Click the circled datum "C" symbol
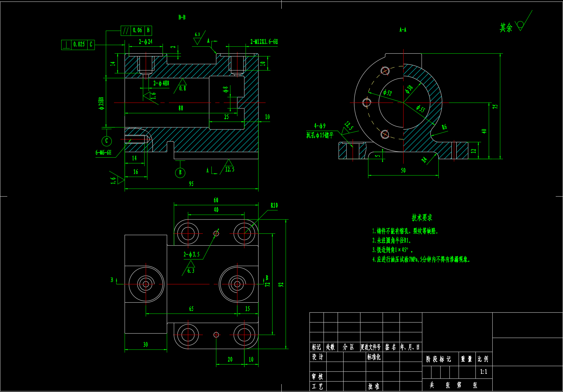The height and width of the screenshot is (392, 563). [106, 141]
